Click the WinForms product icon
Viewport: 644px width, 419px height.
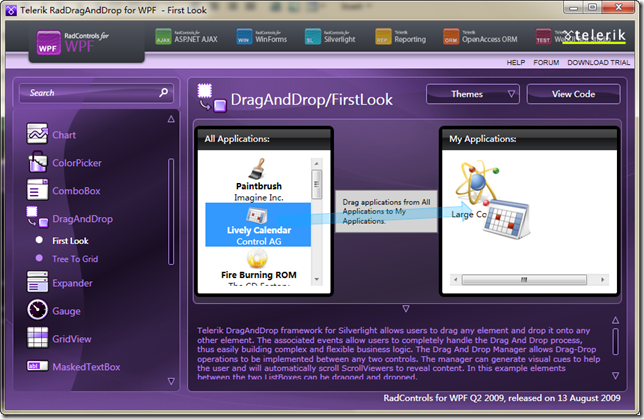(244, 37)
